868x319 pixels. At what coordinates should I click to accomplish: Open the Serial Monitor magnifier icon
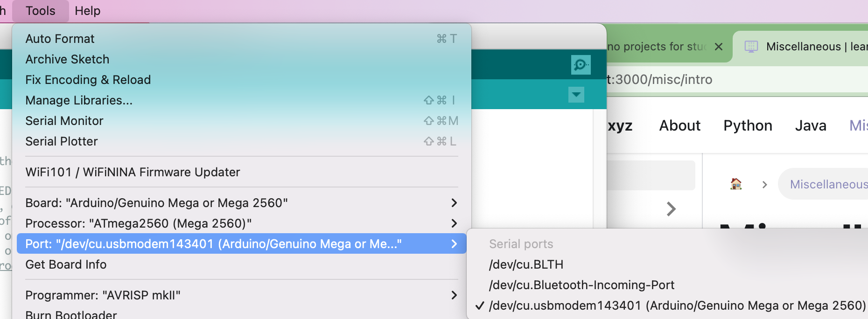[x=581, y=65]
